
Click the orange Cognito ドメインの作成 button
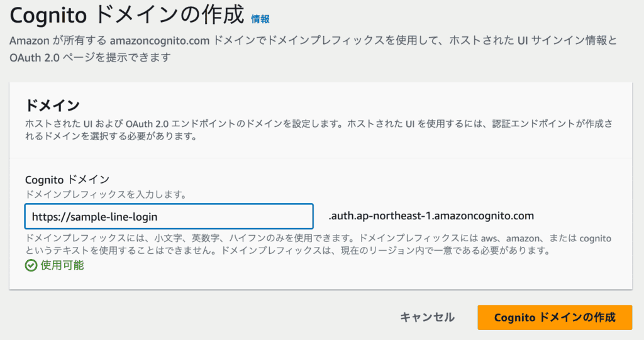(554, 317)
